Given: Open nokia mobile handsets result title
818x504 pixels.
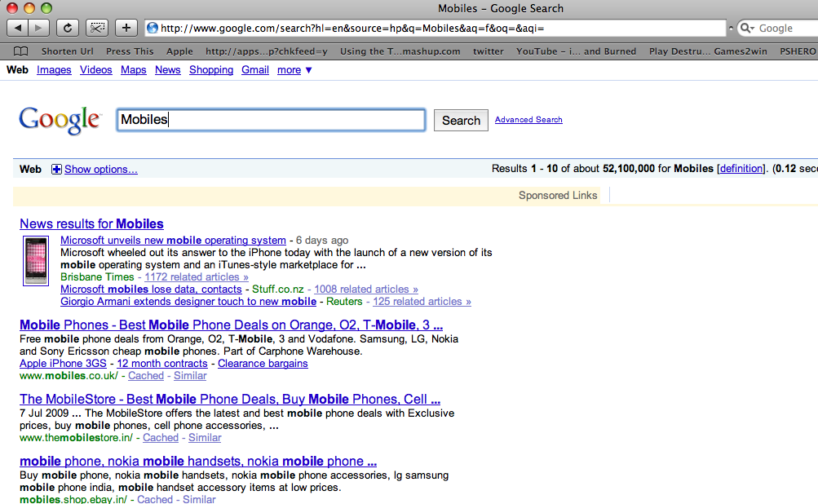Looking at the screenshot, I should 198,462.
